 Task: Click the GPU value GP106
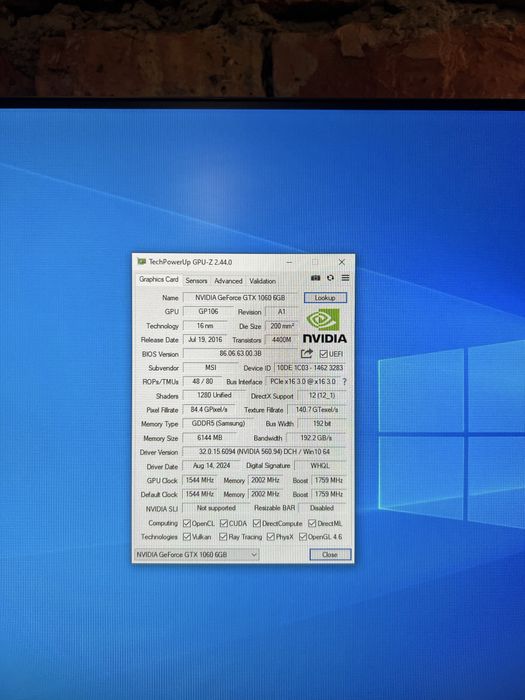click(x=208, y=312)
